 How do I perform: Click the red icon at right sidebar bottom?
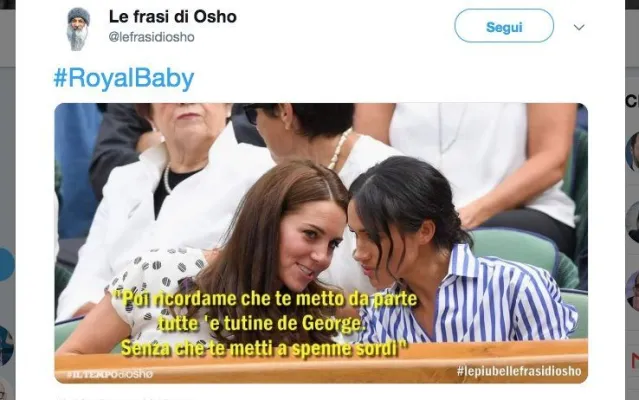coord(635,361)
